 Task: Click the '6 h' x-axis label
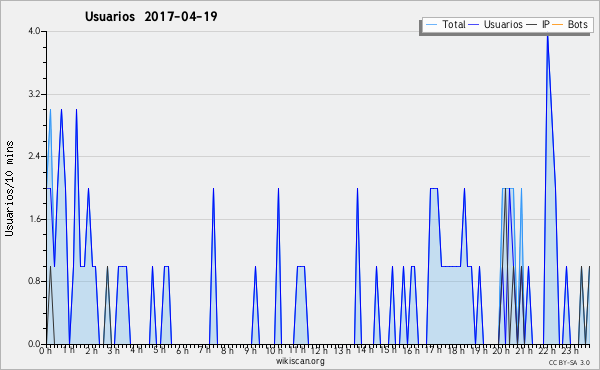182,350
